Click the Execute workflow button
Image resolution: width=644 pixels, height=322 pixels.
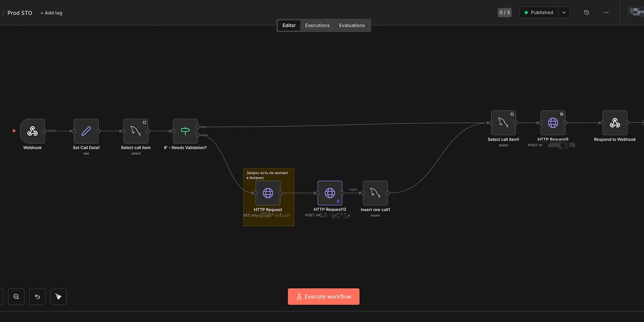(324, 296)
